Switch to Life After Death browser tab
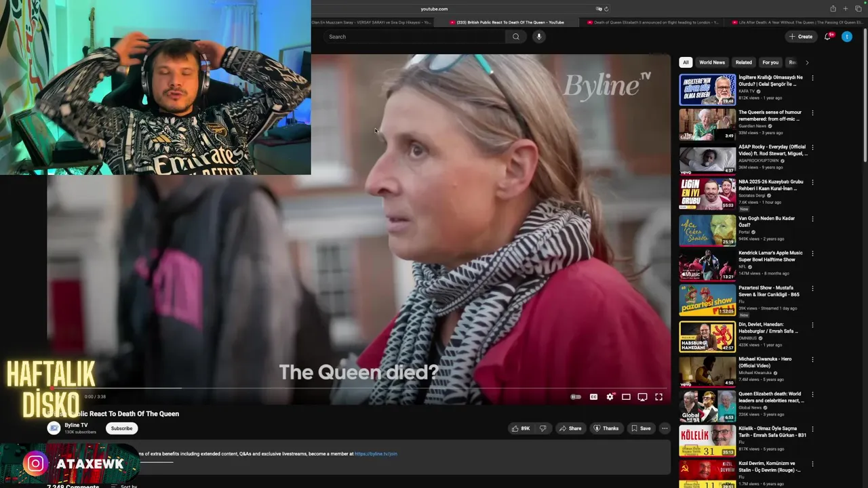 797,22
